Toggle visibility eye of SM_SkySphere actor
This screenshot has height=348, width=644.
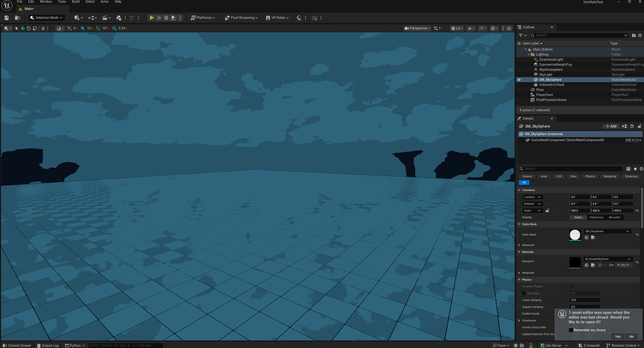(519, 80)
